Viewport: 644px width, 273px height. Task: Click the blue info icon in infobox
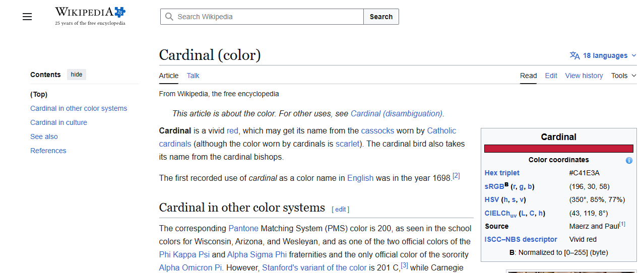pyautogui.click(x=629, y=160)
